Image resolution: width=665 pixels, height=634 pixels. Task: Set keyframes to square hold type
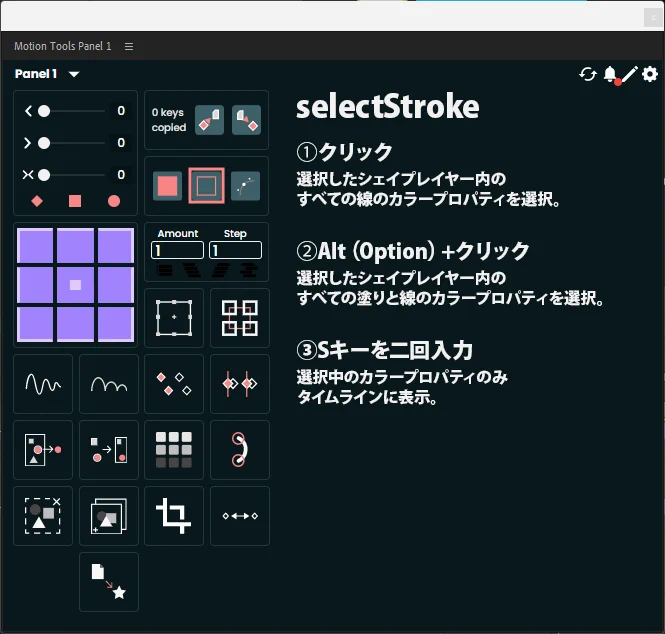(75, 201)
